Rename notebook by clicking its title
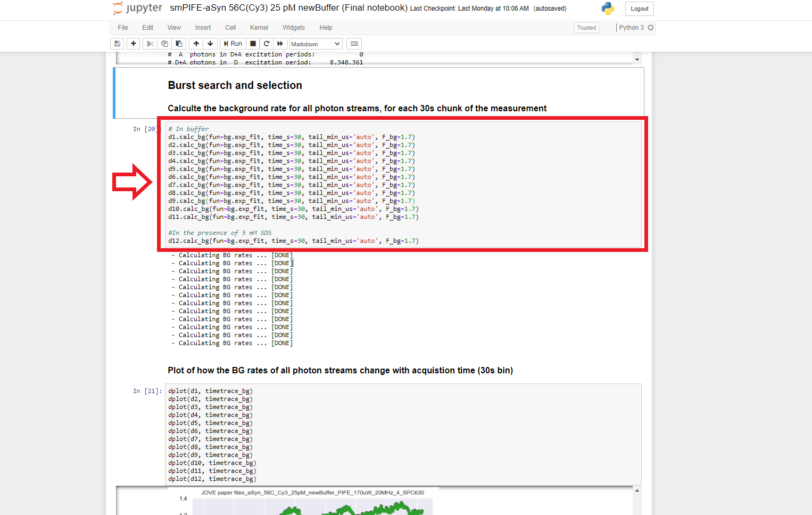The height and width of the screenshot is (515, 812). pos(288,8)
